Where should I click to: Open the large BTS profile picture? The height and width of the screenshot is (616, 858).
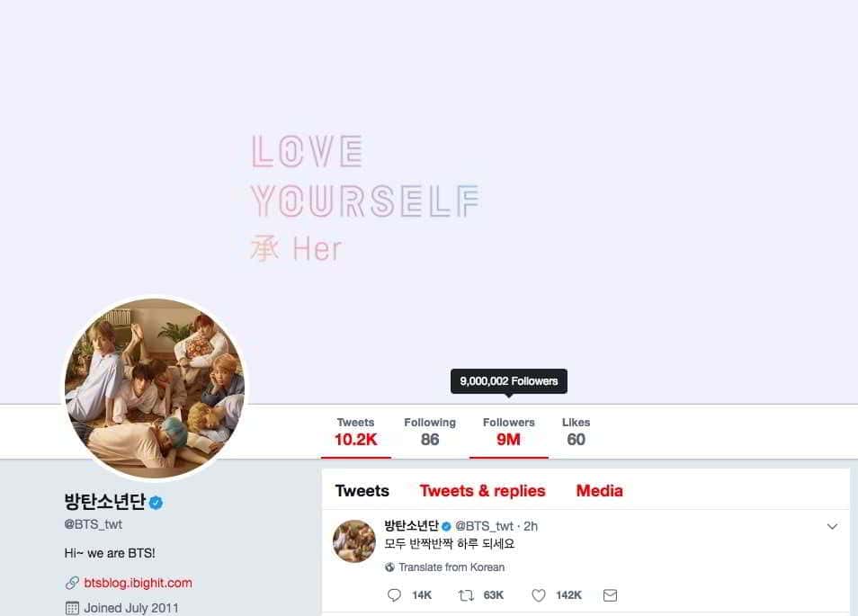point(156,388)
